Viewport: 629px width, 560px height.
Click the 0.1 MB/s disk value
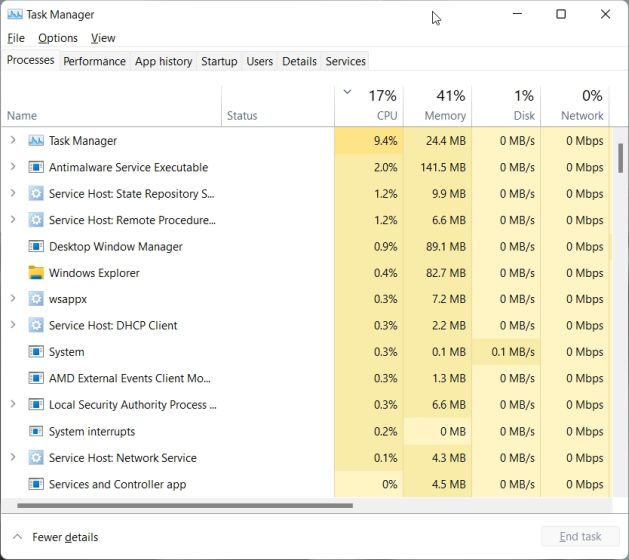coord(513,352)
